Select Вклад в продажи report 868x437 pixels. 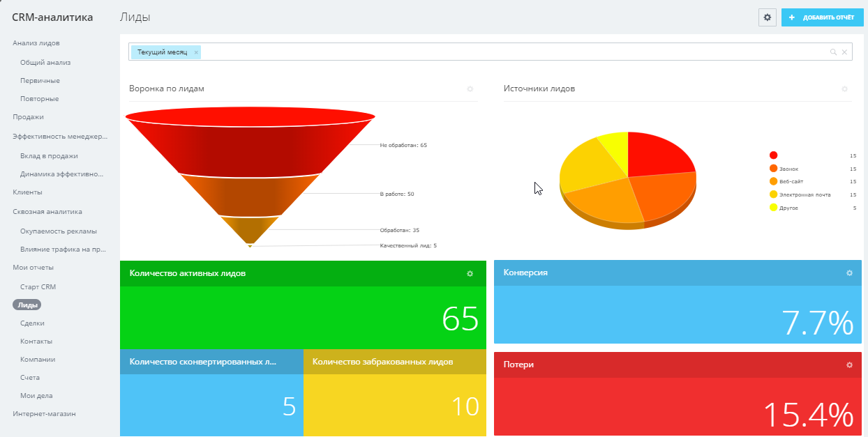[x=49, y=156]
